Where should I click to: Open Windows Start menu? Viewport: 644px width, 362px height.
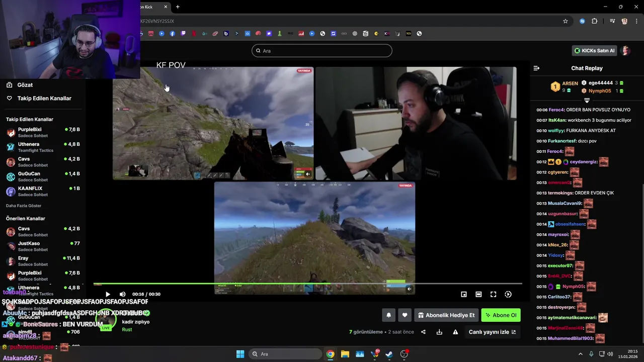pos(240,354)
